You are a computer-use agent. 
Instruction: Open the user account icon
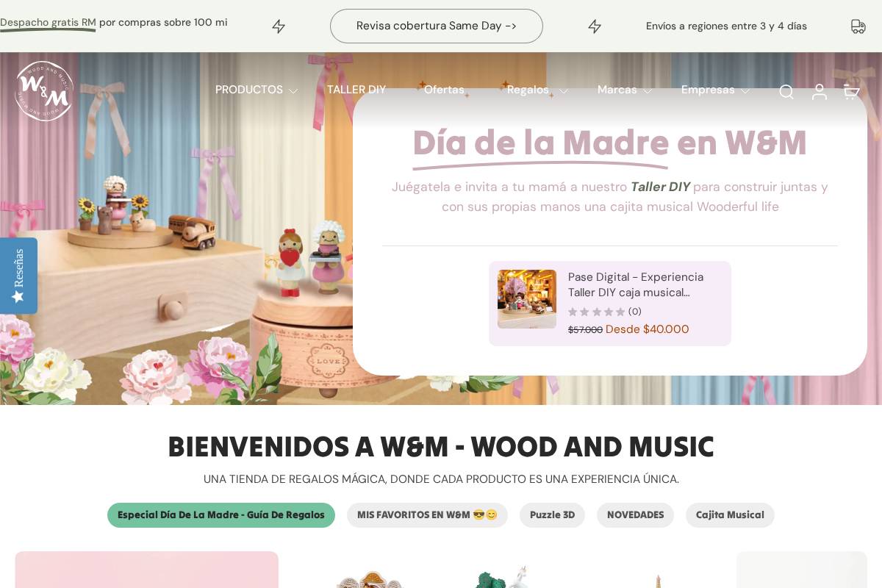point(819,92)
